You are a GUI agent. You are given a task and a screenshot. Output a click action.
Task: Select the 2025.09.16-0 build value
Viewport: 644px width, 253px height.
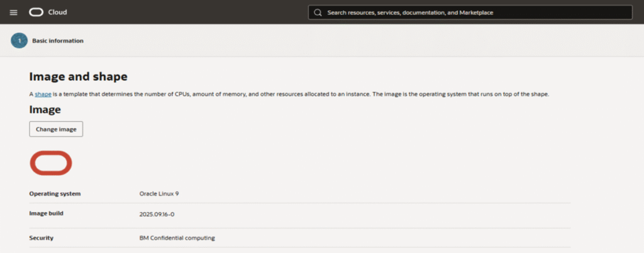[157, 214]
